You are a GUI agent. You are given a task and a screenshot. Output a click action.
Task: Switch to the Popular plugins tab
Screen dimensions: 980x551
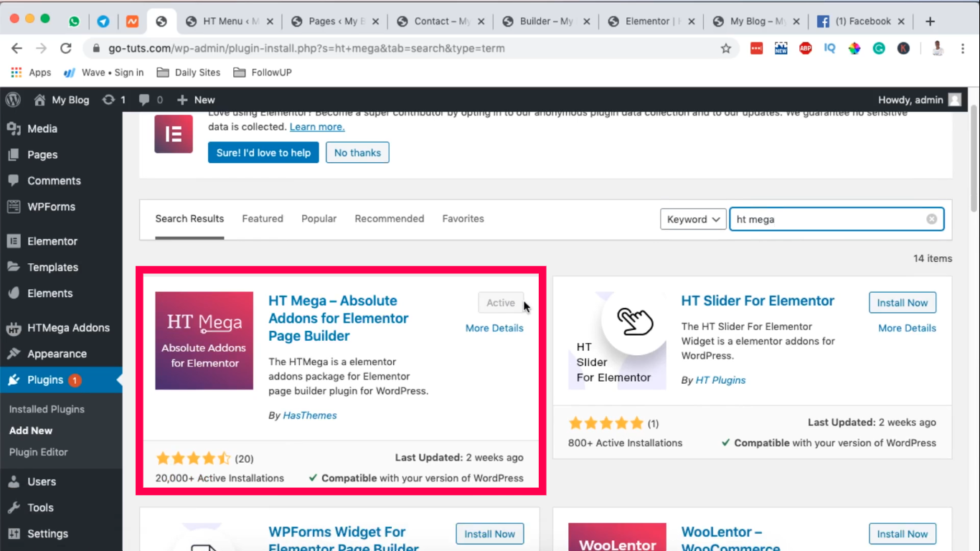[319, 219]
